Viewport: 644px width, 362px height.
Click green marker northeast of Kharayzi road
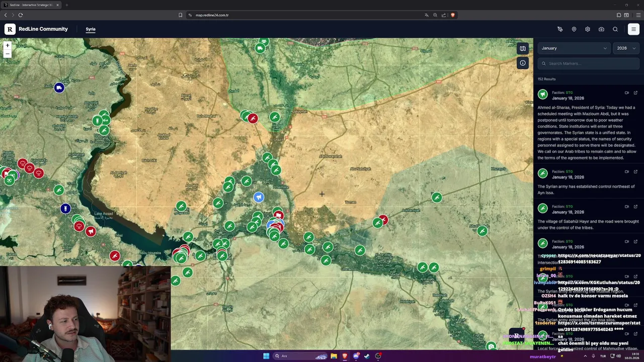pyautogui.click(x=437, y=198)
